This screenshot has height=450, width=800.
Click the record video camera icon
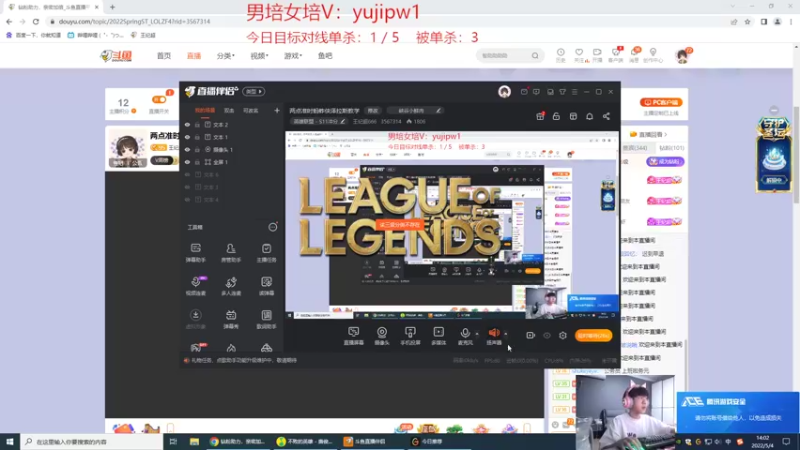[x=531, y=335]
